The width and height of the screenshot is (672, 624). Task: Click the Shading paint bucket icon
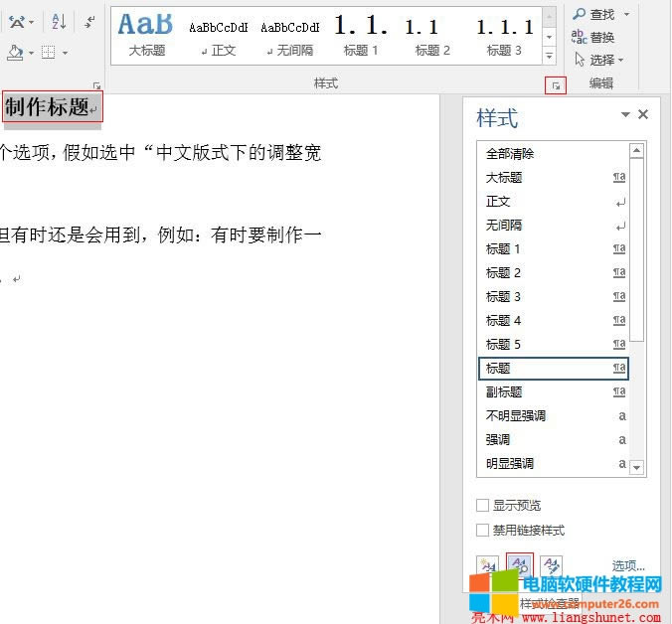pos(15,52)
